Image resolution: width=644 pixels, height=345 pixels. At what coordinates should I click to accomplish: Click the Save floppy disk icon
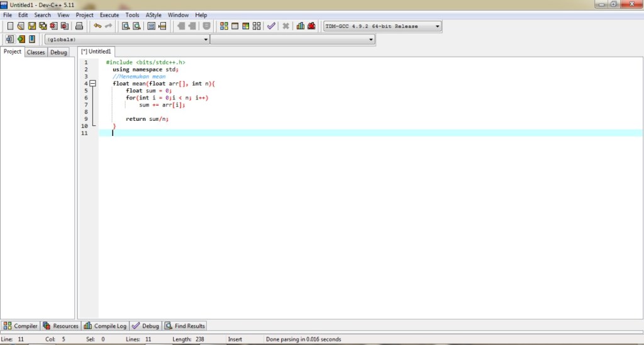tap(32, 26)
